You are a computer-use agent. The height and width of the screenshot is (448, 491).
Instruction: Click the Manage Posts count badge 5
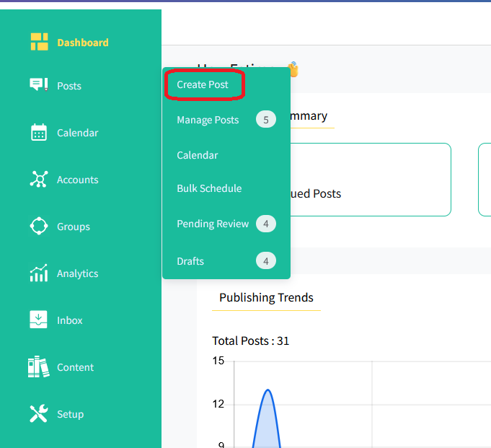pyautogui.click(x=265, y=120)
